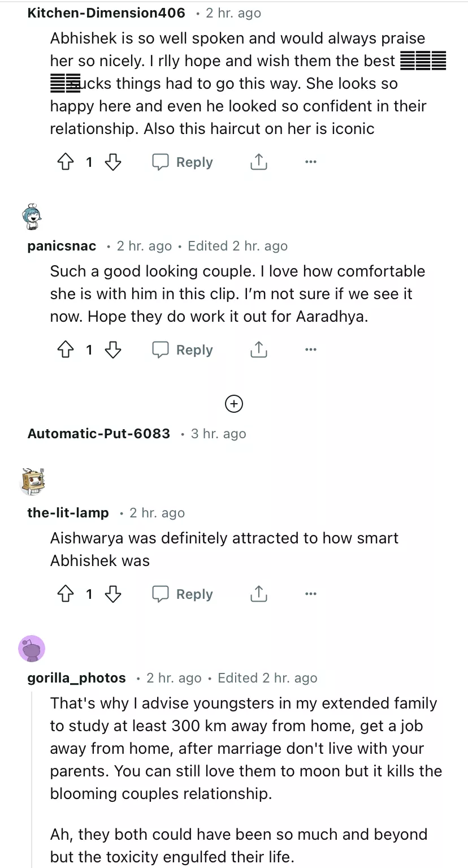Share Kitchen-Dimension406's comment
Image resolution: width=468 pixels, height=868 pixels.
pyautogui.click(x=258, y=162)
